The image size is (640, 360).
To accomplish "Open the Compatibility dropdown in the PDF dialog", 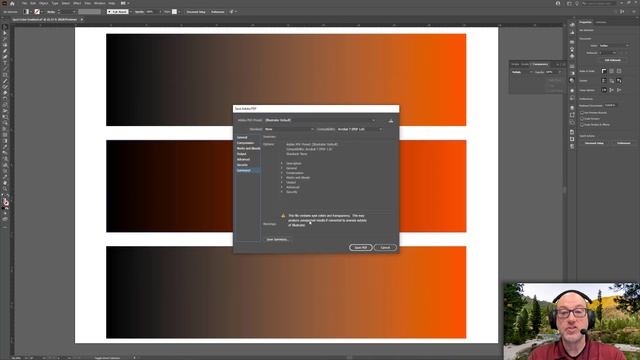I will 360,129.
